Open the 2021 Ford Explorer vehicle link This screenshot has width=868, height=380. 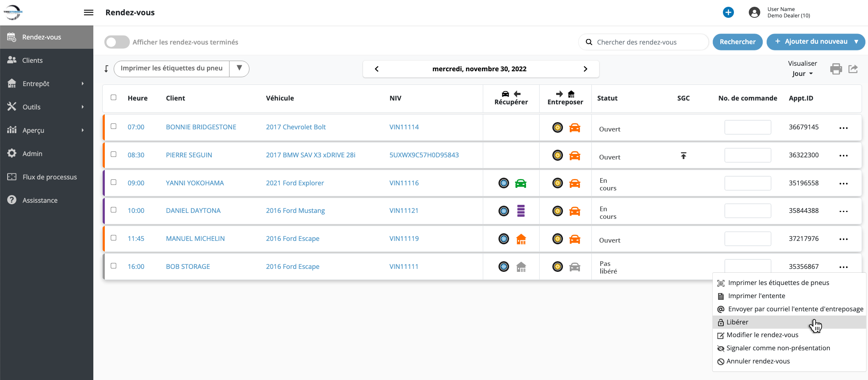(295, 183)
